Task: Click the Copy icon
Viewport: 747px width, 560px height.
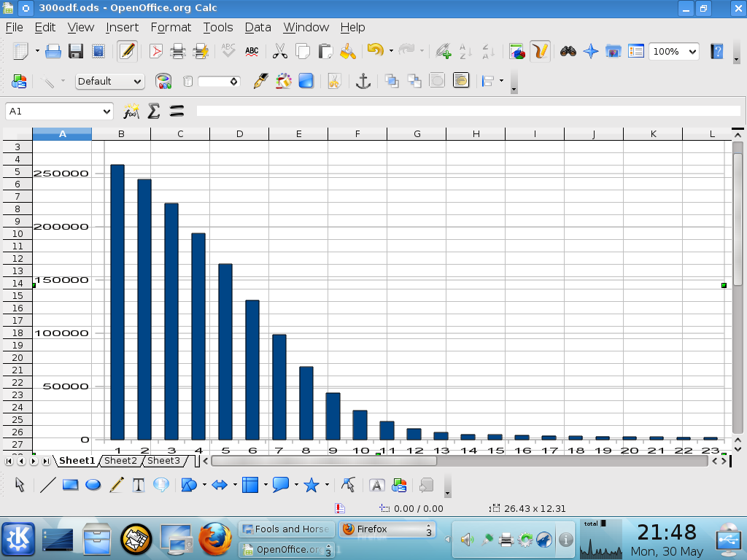Action: pyautogui.click(x=303, y=51)
